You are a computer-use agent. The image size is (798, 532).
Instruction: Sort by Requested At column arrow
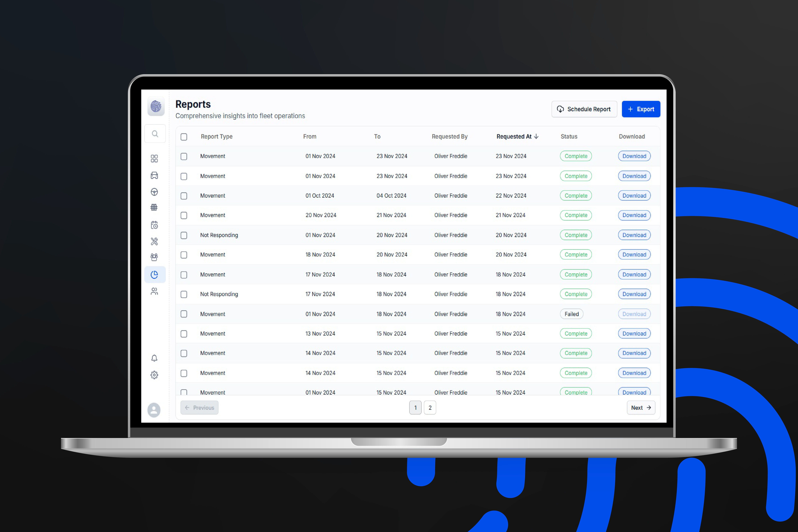536,136
